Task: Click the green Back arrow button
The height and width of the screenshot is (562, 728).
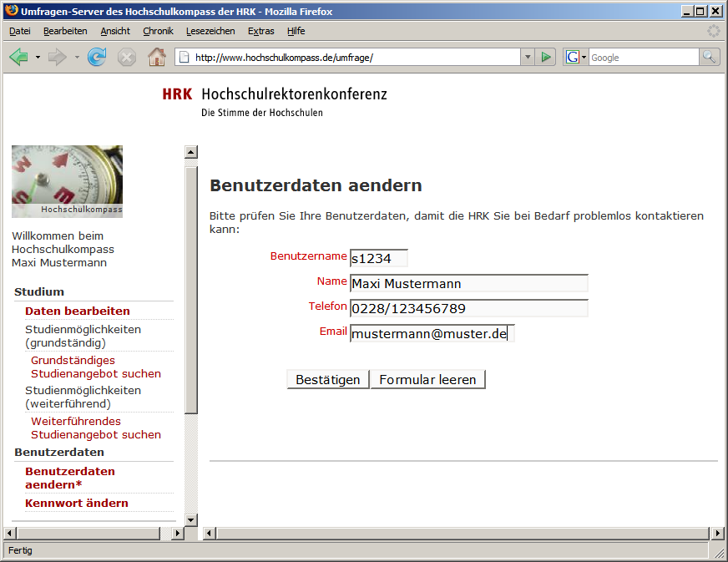Action: click(19, 58)
